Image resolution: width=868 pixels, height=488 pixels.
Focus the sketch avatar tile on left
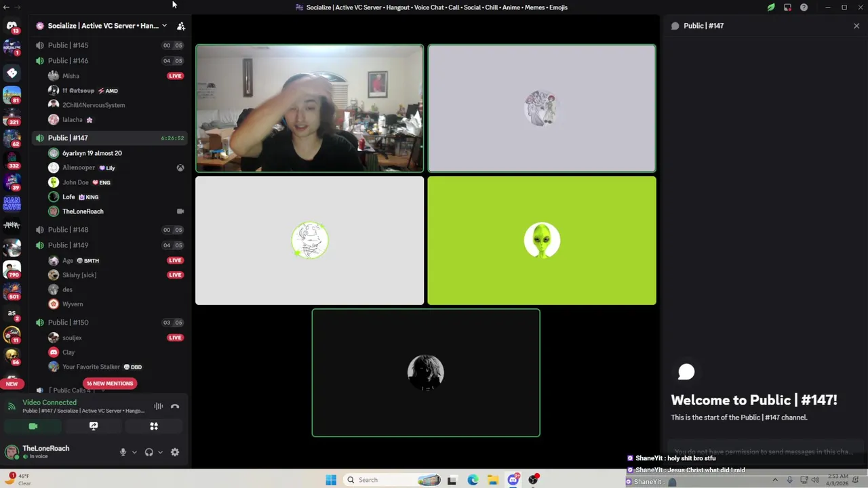coord(309,241)
